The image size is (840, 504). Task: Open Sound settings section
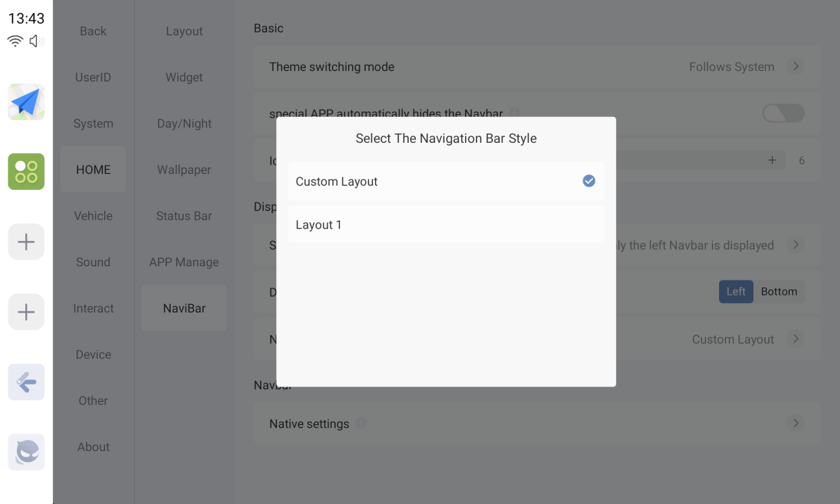pyautogui.click(x=93, y=262)
